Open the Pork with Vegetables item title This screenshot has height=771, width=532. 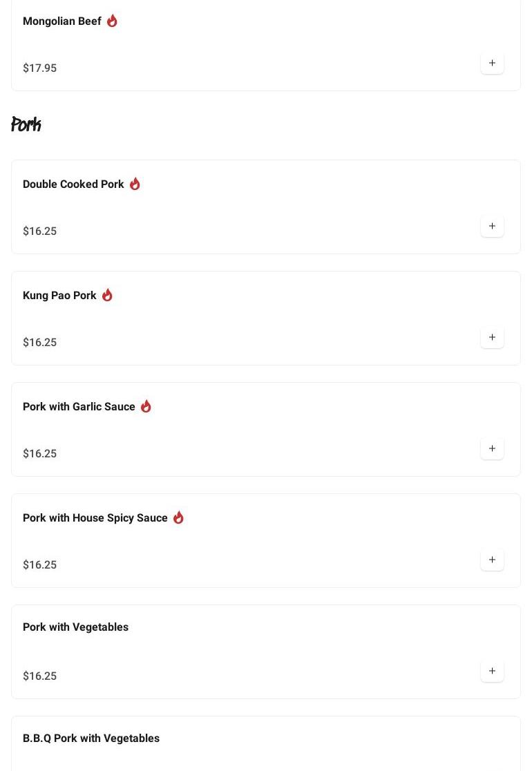tap(75, 627)
